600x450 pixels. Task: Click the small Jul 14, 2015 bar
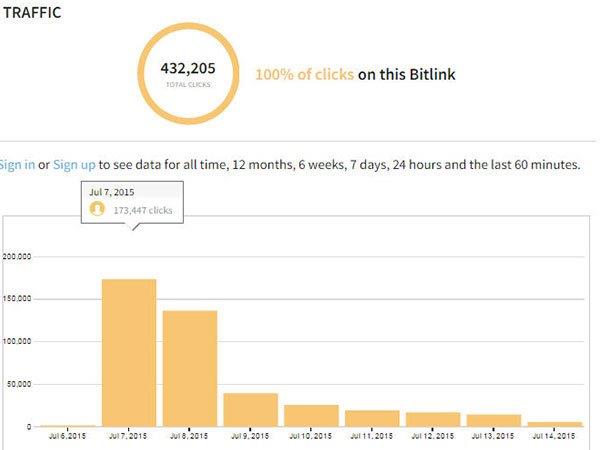(555, 423)
